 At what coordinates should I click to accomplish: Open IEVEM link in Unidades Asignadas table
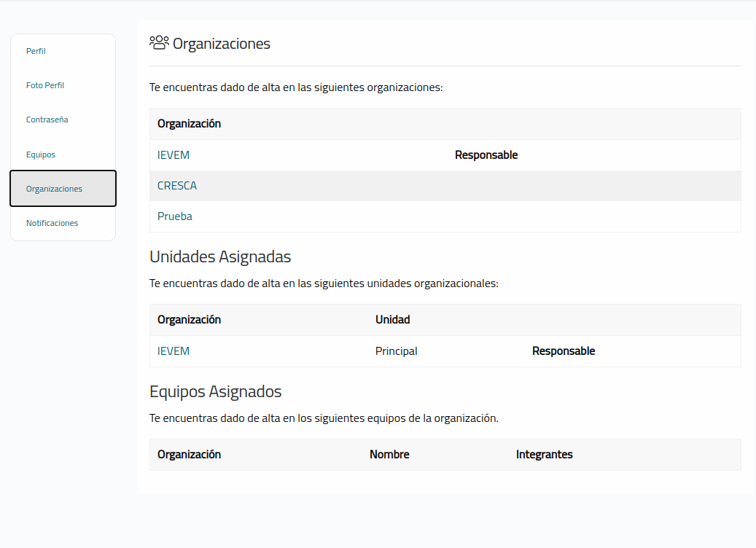[x=173, y=351]
